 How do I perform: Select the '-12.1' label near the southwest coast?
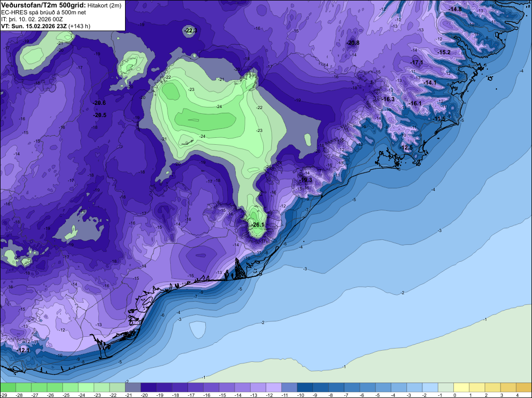[x=23, y=350]
